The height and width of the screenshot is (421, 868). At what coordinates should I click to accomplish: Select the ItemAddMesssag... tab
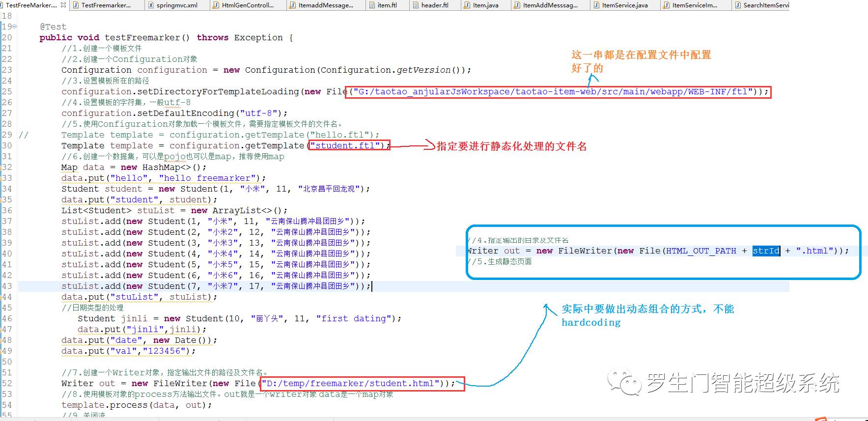pyautogui.click(x=550, y=5)
